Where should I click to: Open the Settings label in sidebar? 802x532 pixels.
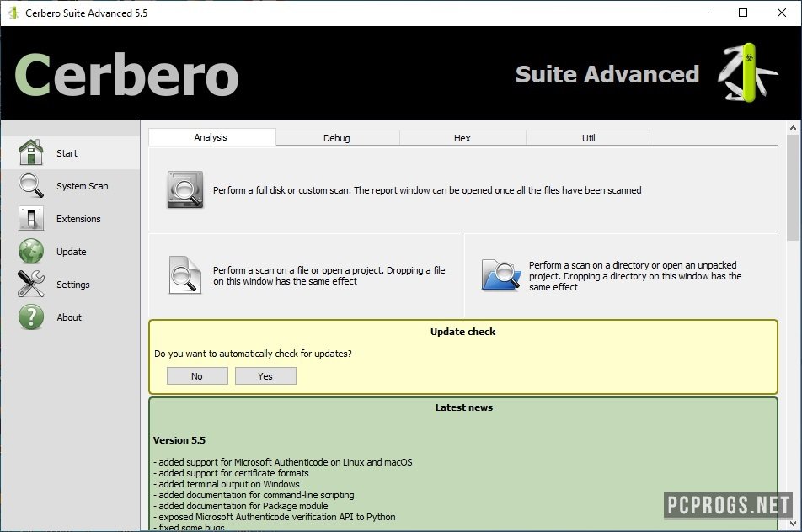(x=72, y=285)
